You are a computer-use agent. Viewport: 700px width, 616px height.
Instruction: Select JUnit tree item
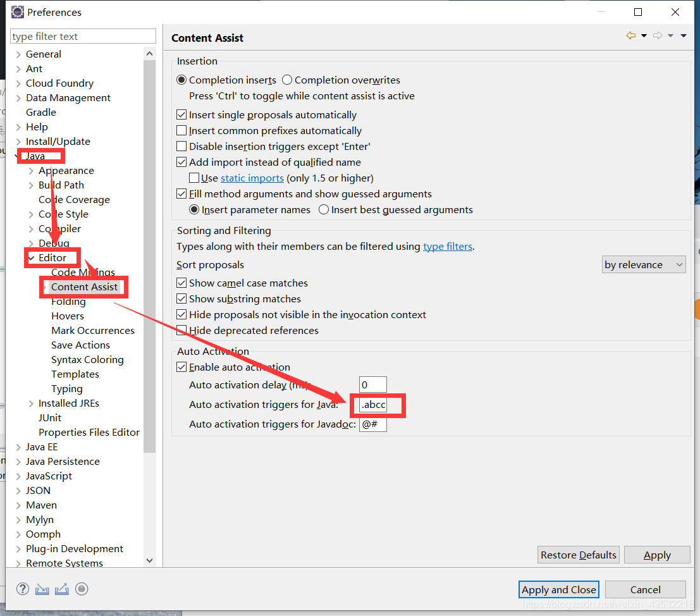(x=49, y=418)
